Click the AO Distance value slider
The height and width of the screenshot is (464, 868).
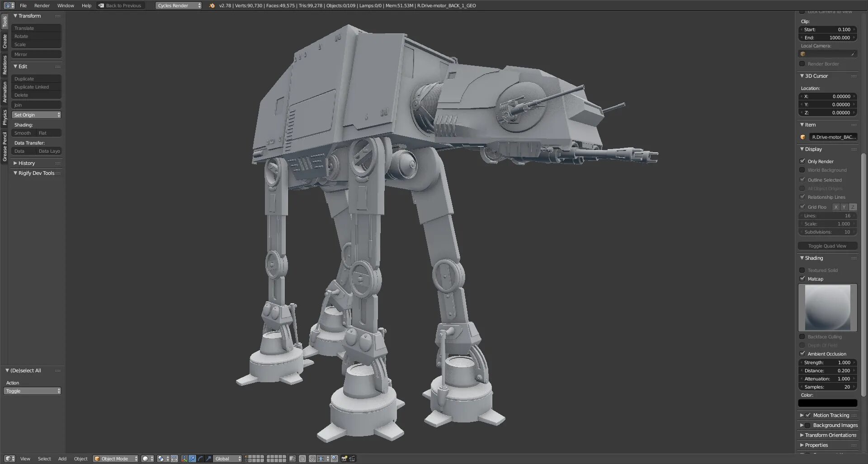coord(827,370)
